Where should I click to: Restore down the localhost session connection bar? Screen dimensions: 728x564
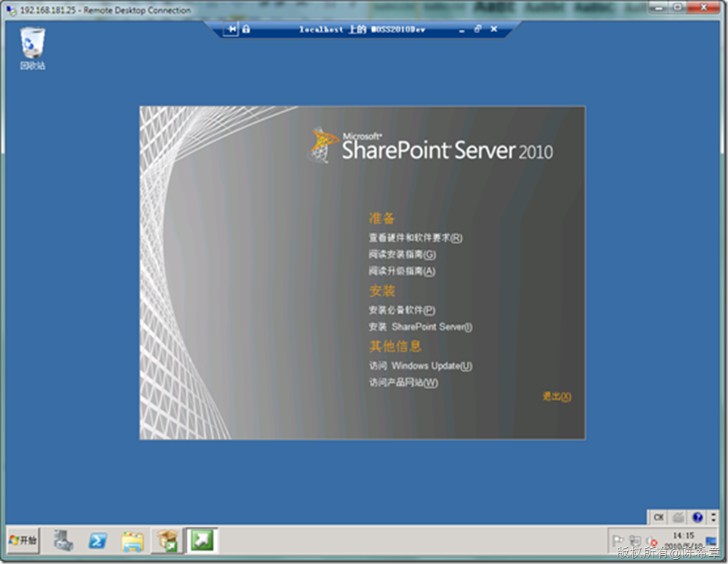478,29
